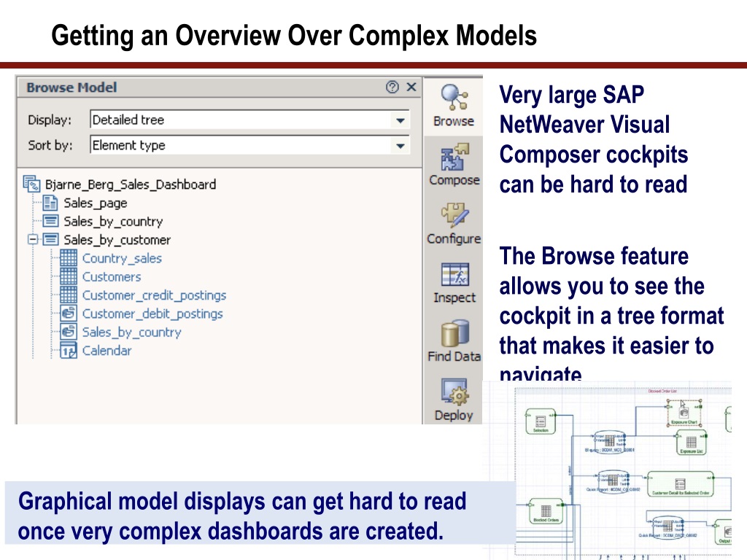
Task: Collapse the Sales_by_customer tree node
Action: (33, 239)
